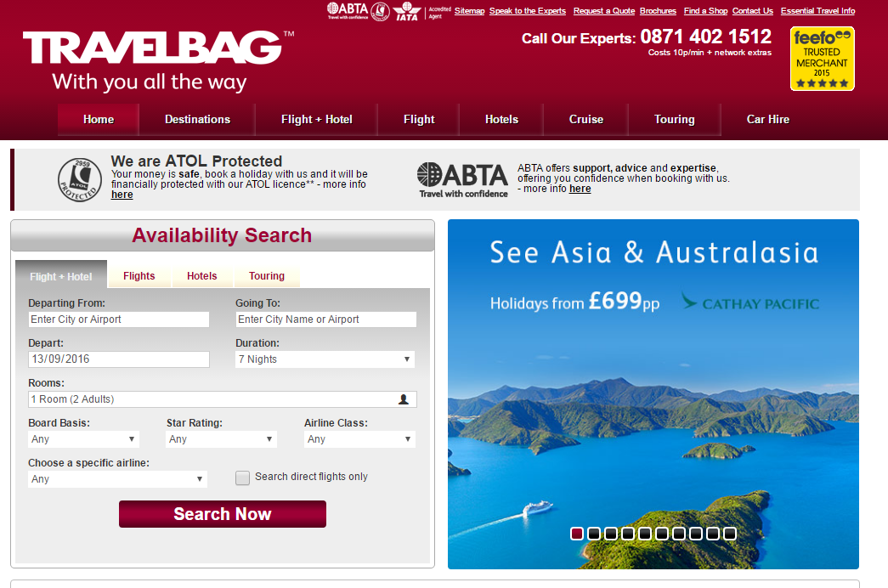Click the Search Now button

pyautogui.click(x=222, y=514)
